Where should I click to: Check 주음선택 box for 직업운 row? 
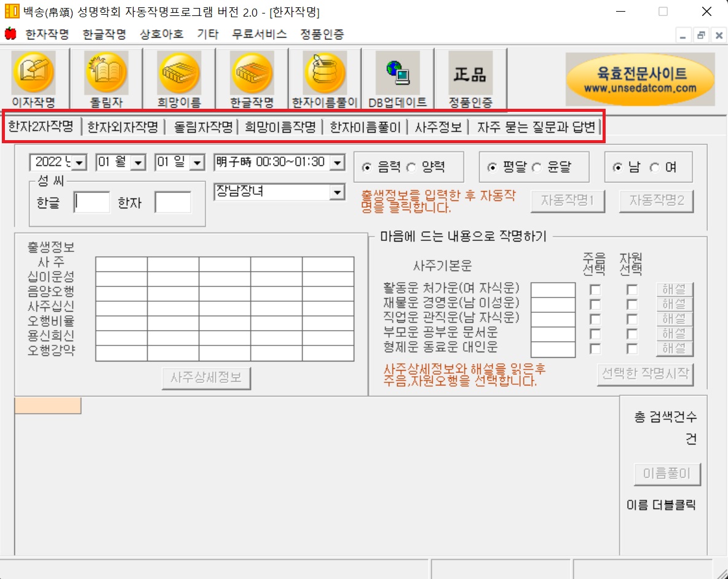[595, 320]
